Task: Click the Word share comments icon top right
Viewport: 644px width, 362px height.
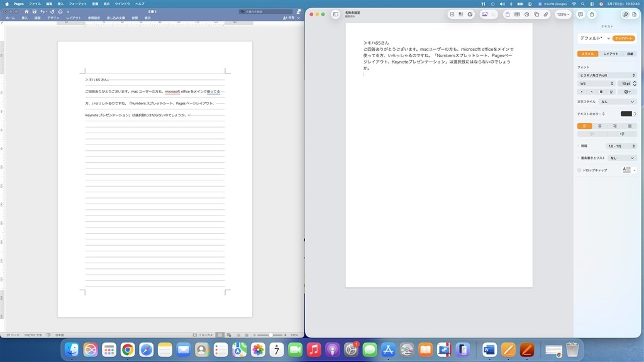Action: [x=299, y=11]
